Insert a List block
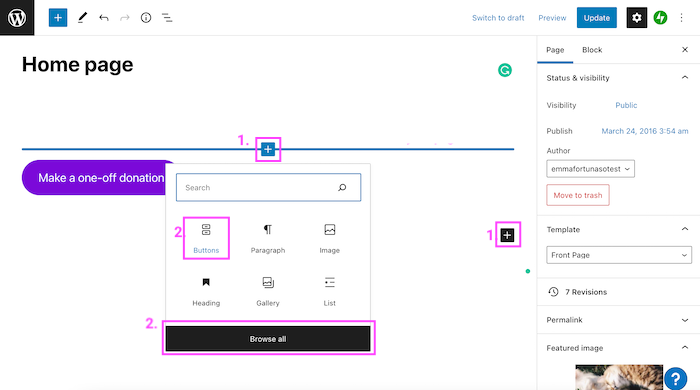Viewport: 700px width, 390px height. [329, 291]
